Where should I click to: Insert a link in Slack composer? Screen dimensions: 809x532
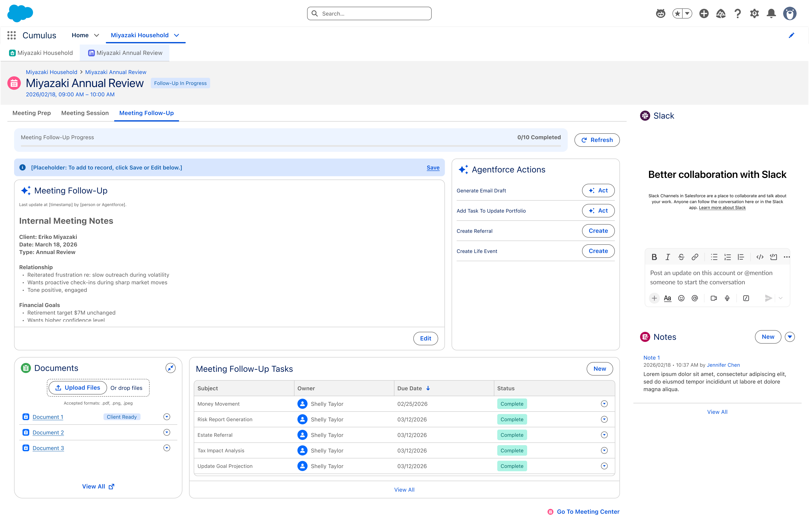pyautogui.click(x=695, y=257)
